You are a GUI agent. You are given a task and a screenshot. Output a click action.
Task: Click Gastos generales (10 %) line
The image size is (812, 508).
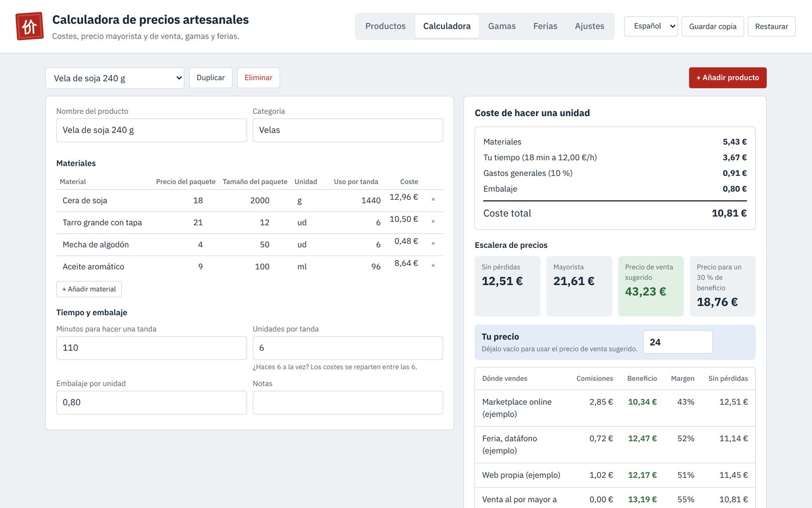[x=615, y=173]
